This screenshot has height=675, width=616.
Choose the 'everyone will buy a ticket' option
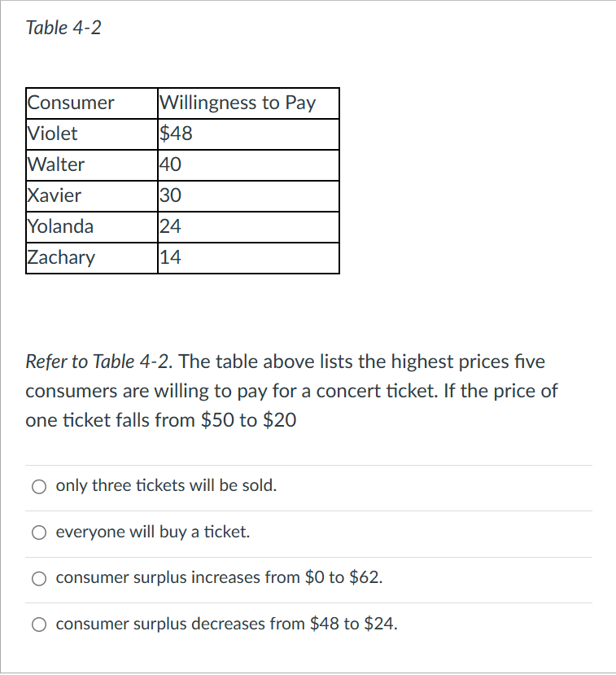point(38,532)
